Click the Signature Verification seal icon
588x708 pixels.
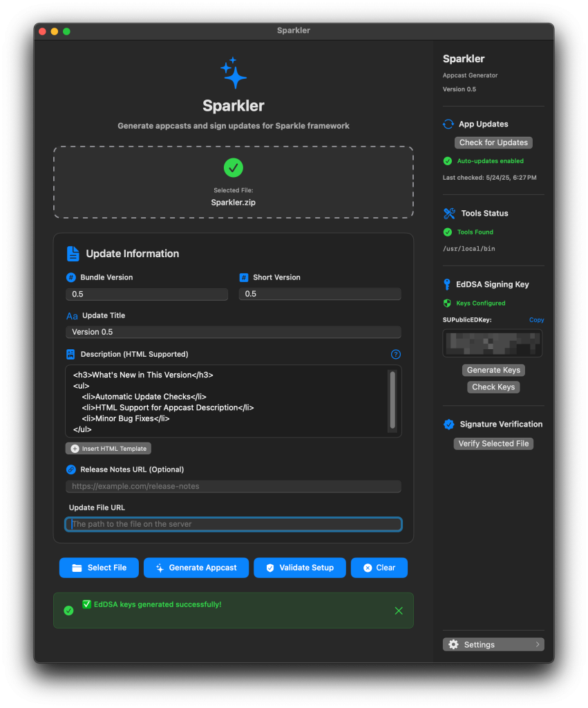tap(448, 425)
